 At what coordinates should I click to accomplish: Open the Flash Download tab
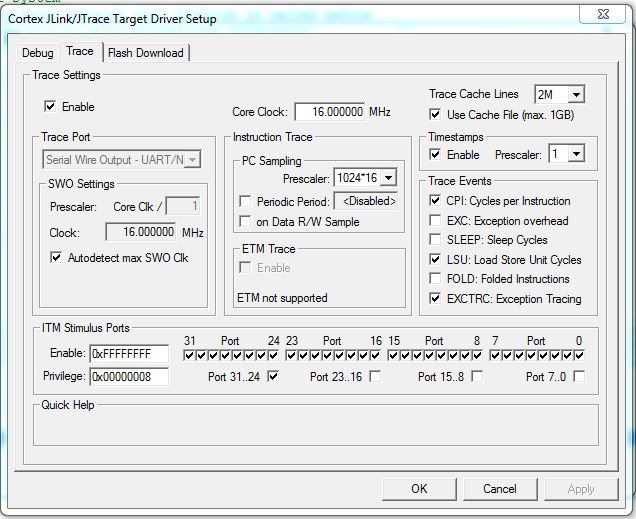tap(146, 53)
